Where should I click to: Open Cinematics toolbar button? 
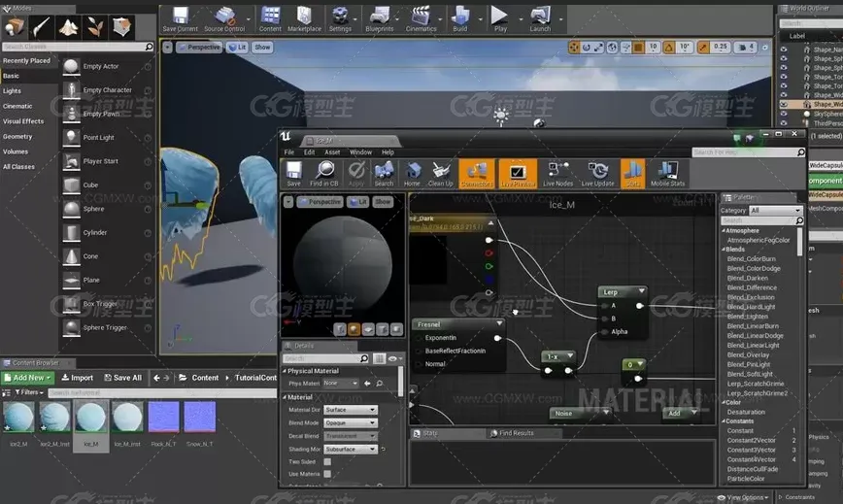(x=421, y=19)
